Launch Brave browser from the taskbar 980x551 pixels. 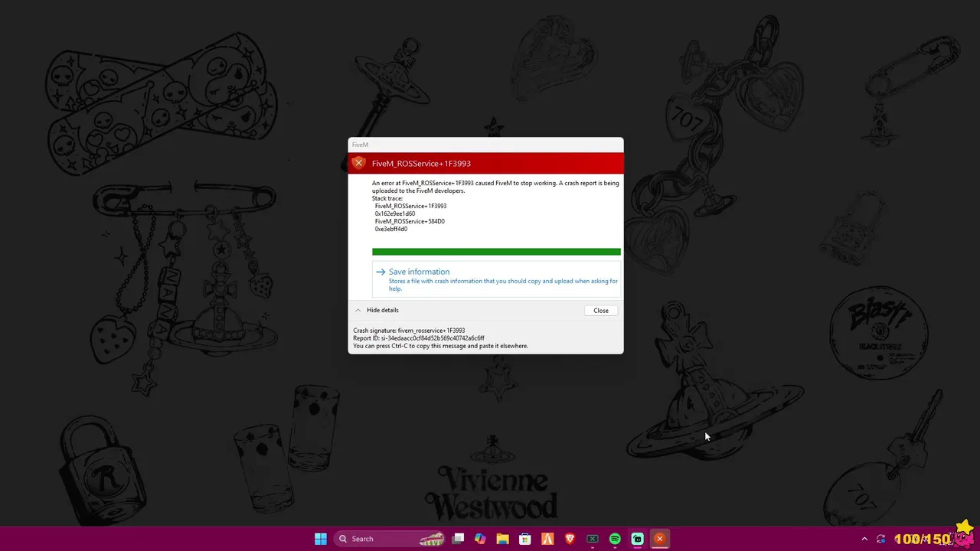[x=570, y=539]
